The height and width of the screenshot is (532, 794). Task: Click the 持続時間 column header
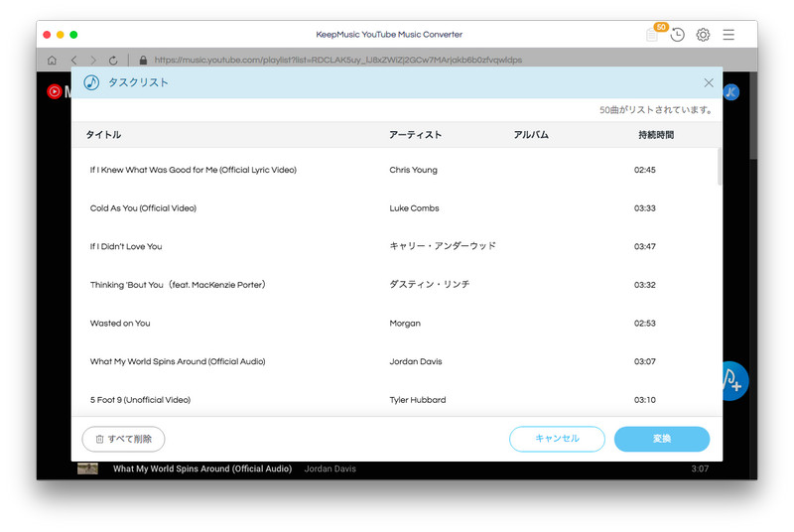coord(656,135)
